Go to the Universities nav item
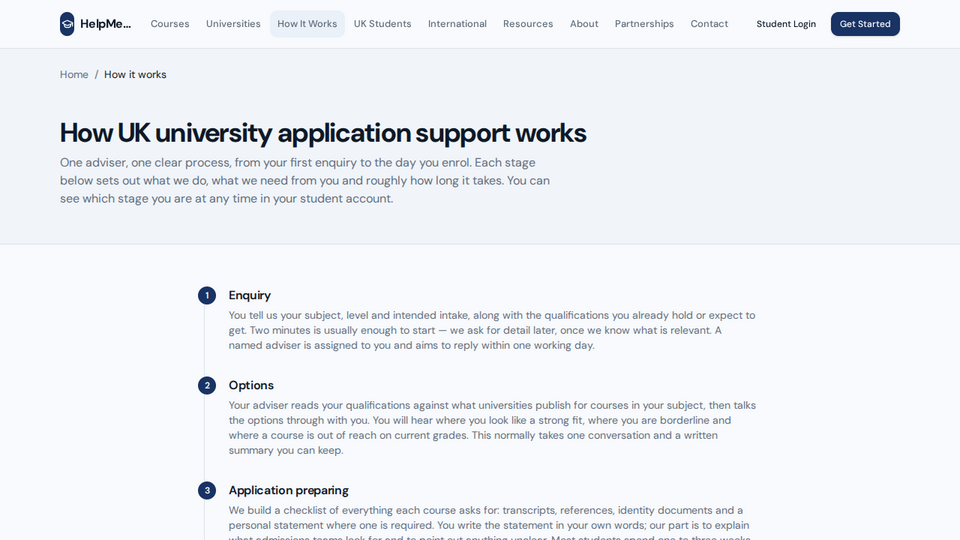Screen dimensions: 960x540 (233, 24)
